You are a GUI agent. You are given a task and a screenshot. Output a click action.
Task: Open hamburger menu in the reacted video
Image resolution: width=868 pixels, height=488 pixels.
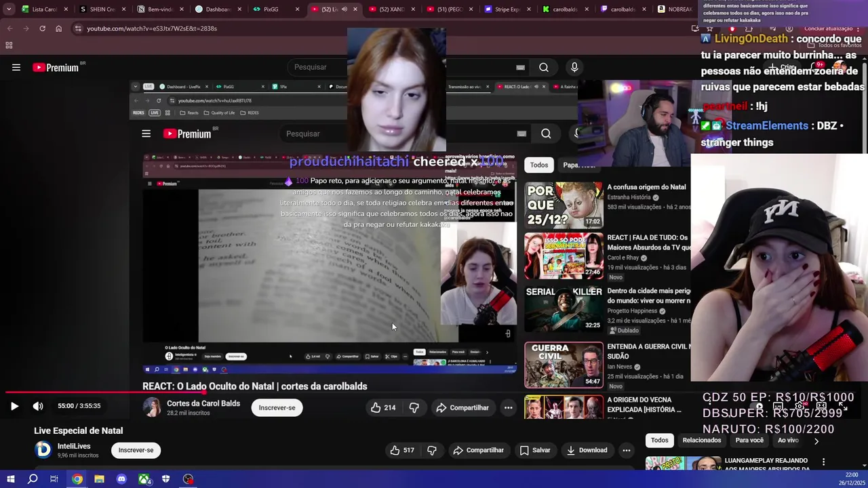[x=146, y=134]
